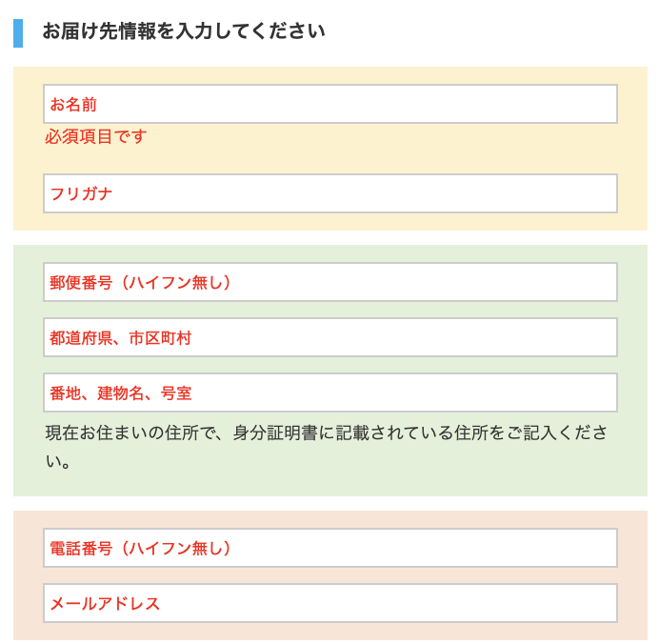
Task: Click the フリガナ placeholder label
Action: [81, 193]
